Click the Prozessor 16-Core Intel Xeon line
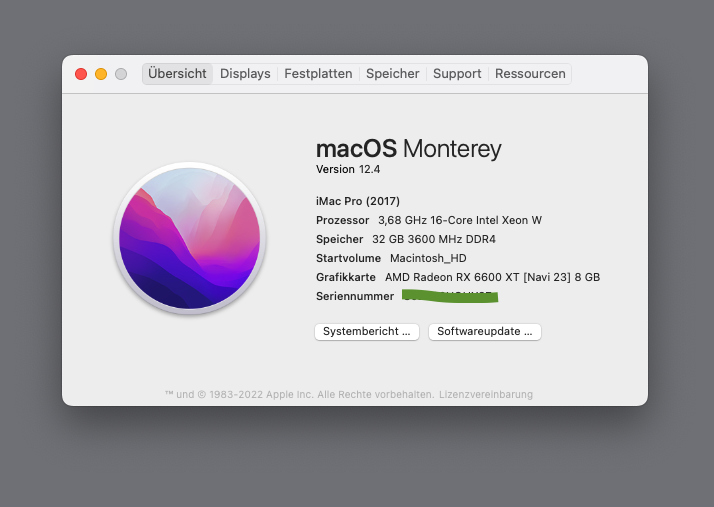The height and width of the screenshot is (507, 714). [429, 220]
